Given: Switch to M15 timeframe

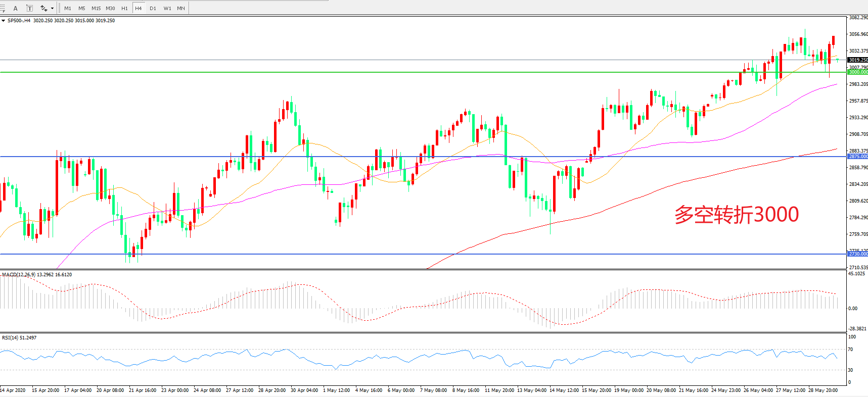Looking at the screenshot, I should point(96,8).
